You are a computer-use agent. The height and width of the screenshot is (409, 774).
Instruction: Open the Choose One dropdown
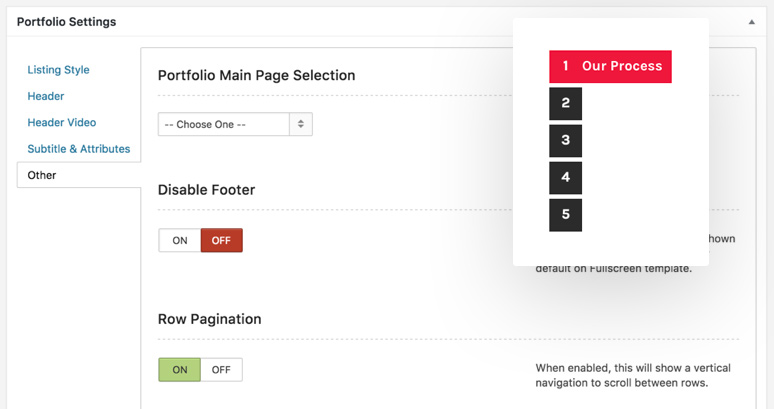click(x=235, y=124)
